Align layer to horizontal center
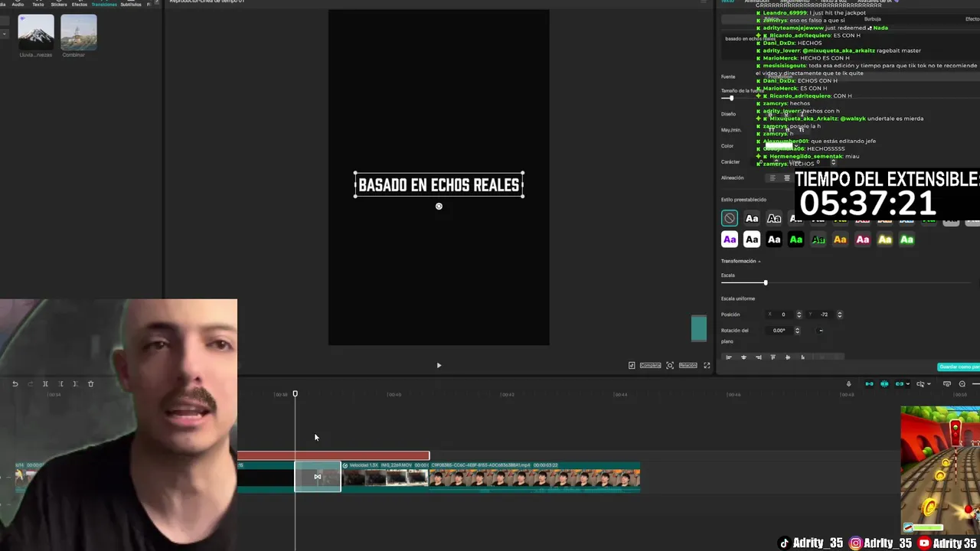The image size is (980, 551). [x=743, y=357]
